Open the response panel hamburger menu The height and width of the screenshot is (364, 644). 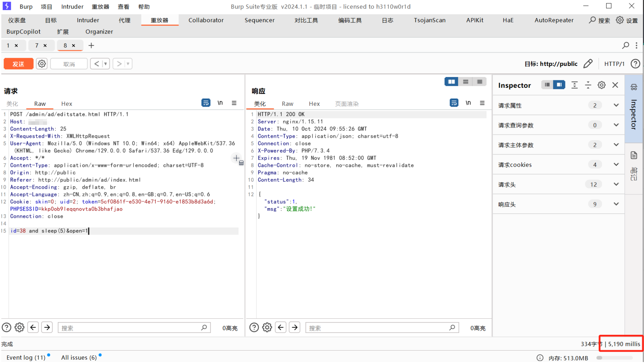[x=482, y=103]
